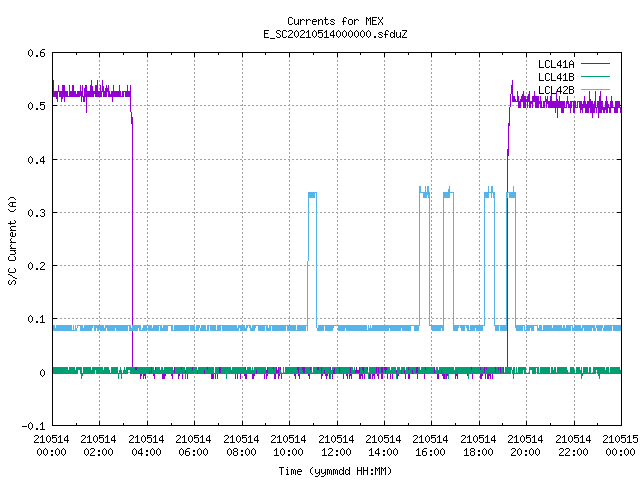Click the 210515 00:00 x-axis label
Screen dimensions: 640x480
tap(620, 446)
